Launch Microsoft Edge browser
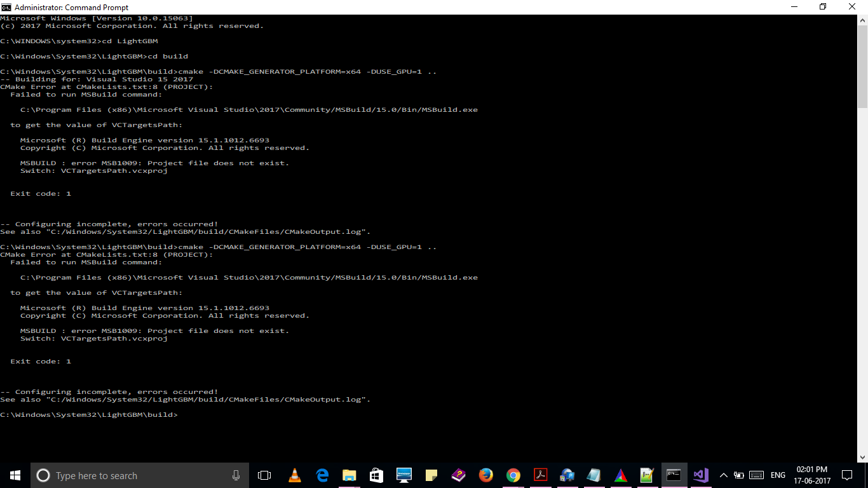 tap(322, 475)
